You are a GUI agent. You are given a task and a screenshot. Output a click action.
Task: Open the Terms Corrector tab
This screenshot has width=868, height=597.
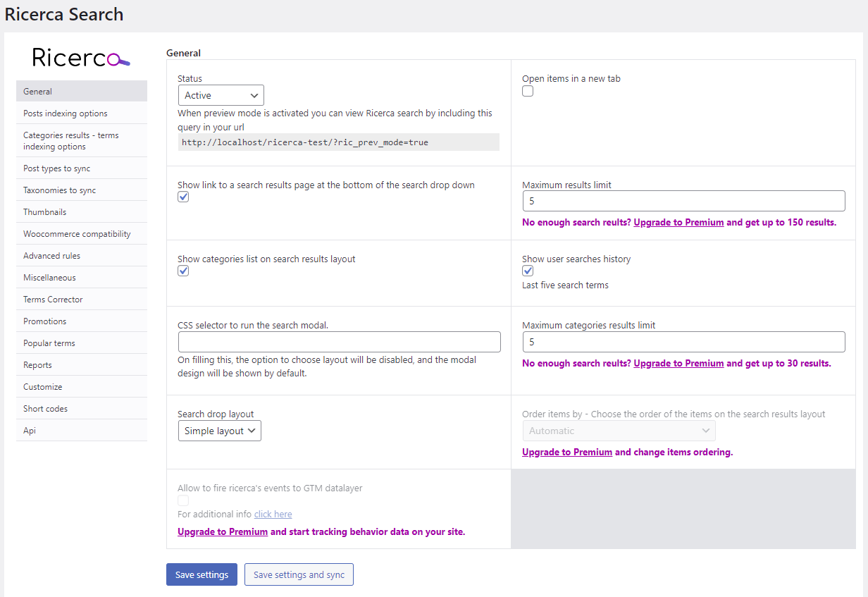tap(53, 300)
